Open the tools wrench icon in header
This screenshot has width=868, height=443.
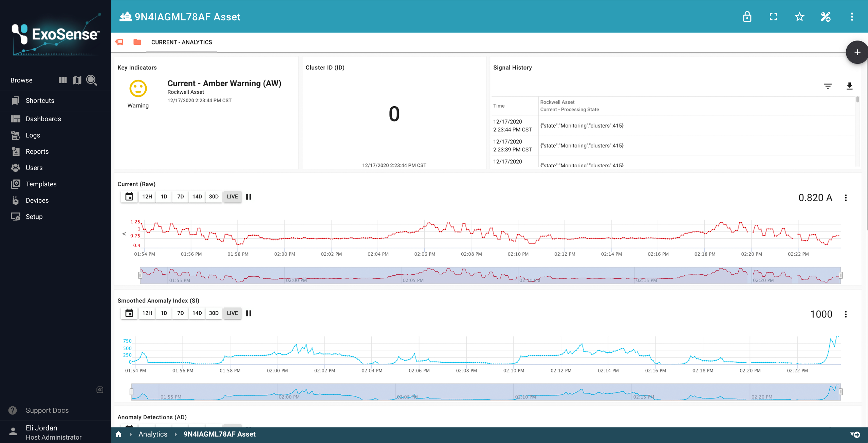(826, 17)
